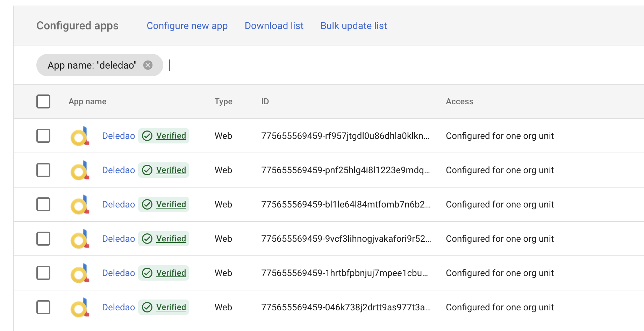
Task: Open the Deledao name in the 9vcf3lihnogj row
Action: tap(119, 239)
